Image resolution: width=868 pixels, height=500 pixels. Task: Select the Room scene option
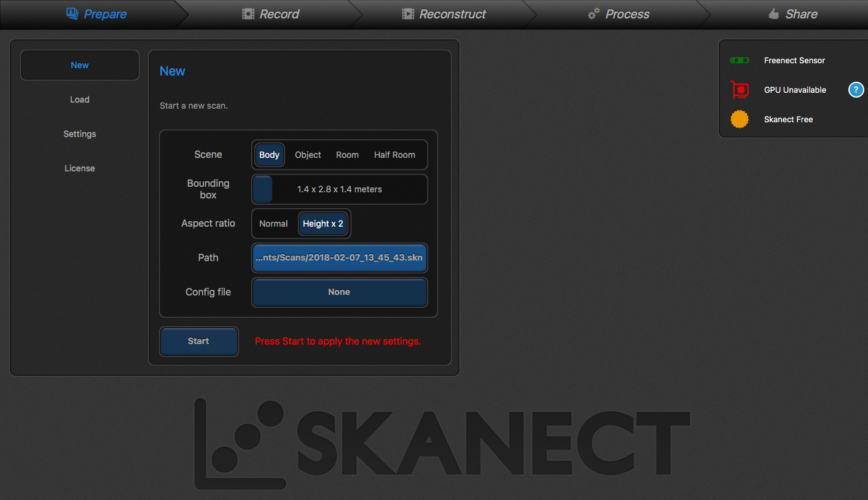coord(347,155)
